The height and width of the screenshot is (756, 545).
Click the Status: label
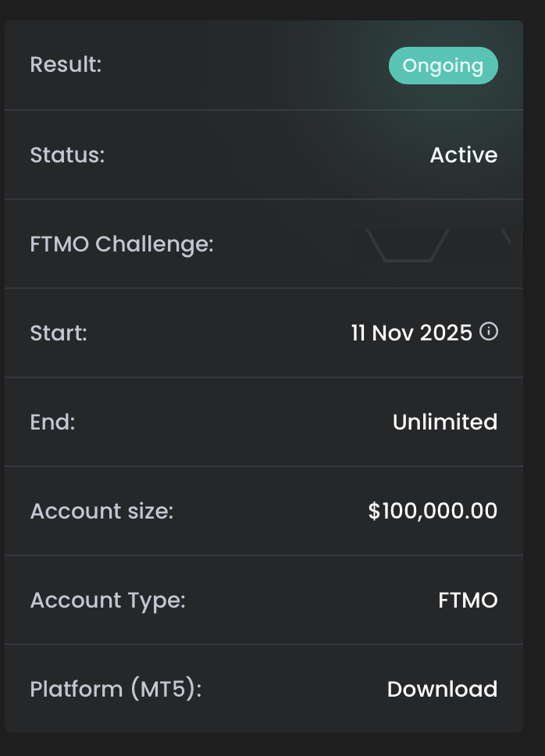pyautogui.click(x=67, y=155)
